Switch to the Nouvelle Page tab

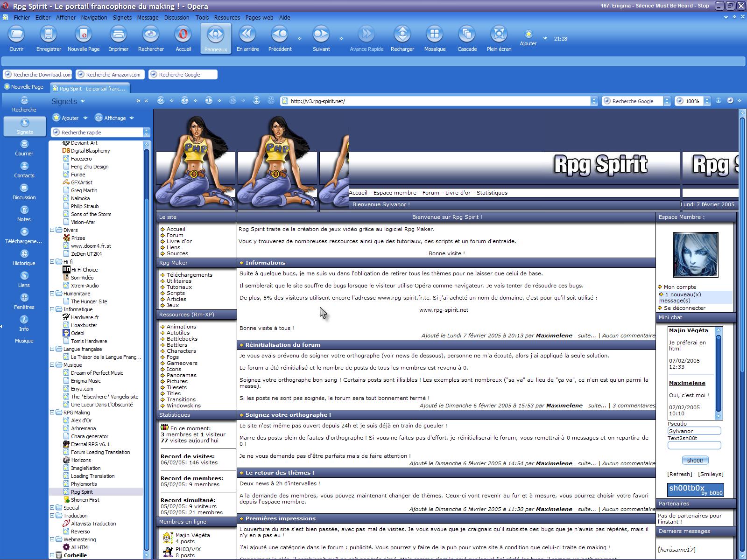[24, 87]
